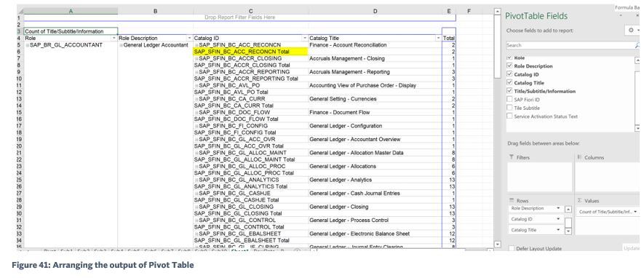Select column C header
This screenshot has width=644, height=278.
pos(250,11)
